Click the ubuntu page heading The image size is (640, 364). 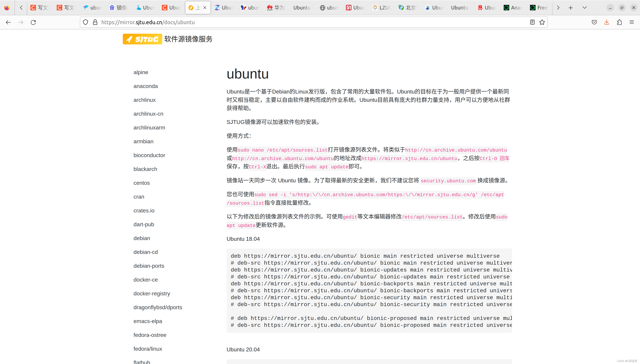pos(248,74)
